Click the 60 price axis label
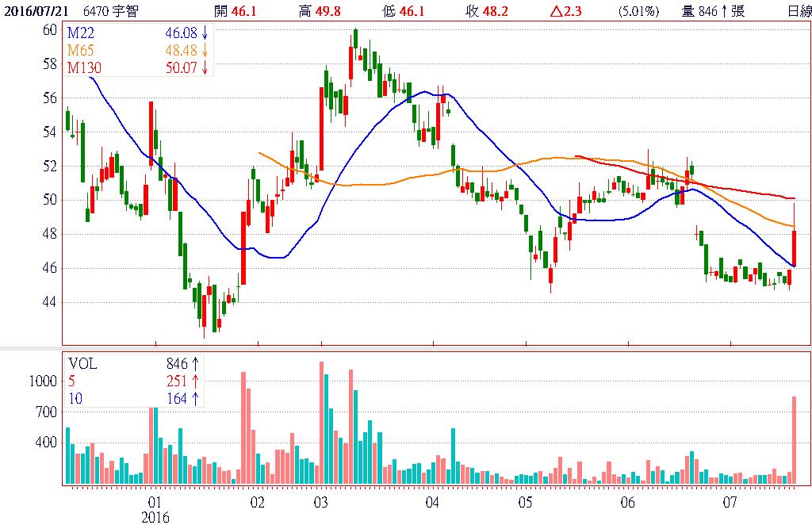Viewport: 812px width, 525px height. [x=49, y=29]
